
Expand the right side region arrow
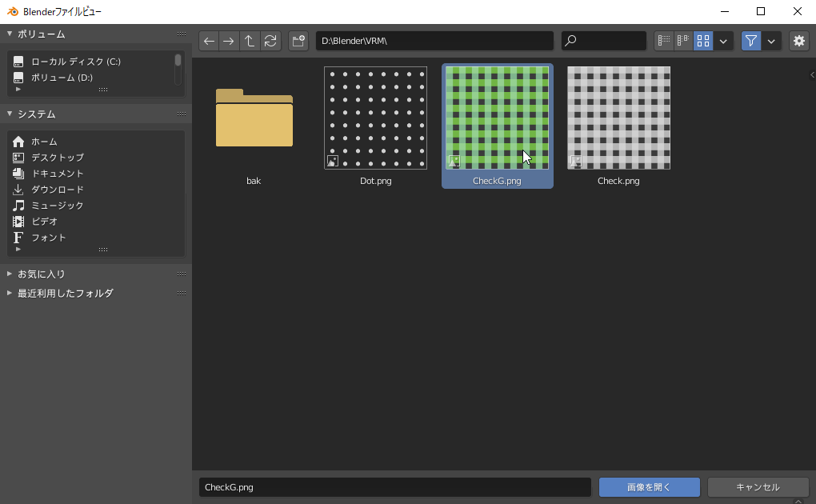812,75
